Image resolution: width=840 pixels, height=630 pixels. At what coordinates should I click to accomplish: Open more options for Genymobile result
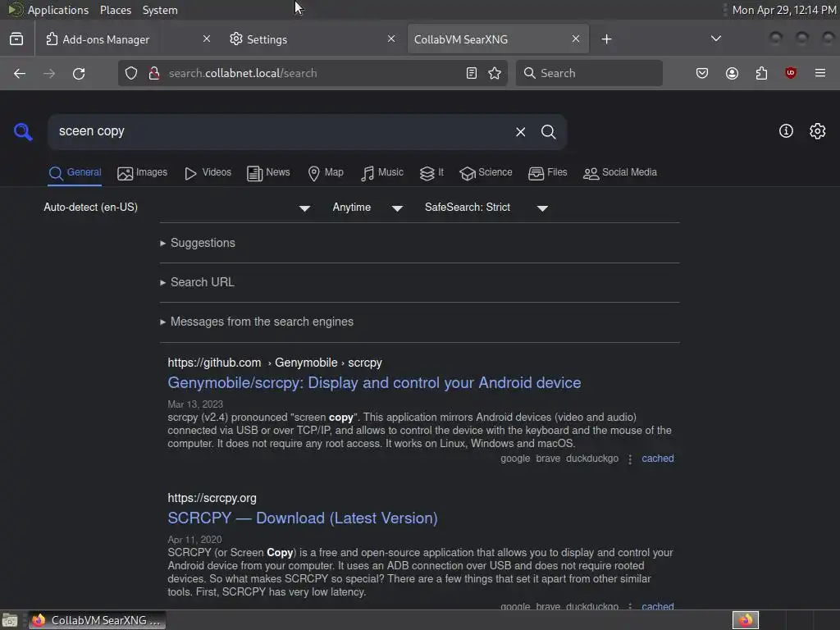pyautogui.click(x=630, y=459)
